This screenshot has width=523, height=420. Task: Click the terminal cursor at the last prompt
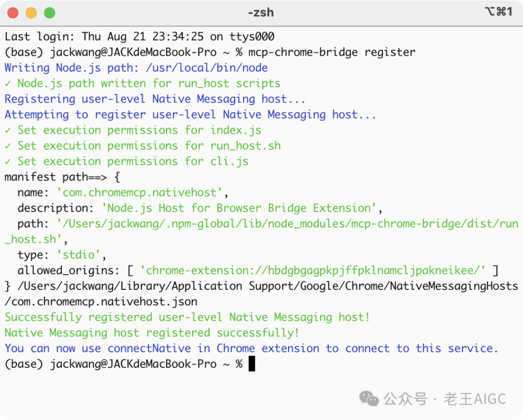click(x=252, y=364)
